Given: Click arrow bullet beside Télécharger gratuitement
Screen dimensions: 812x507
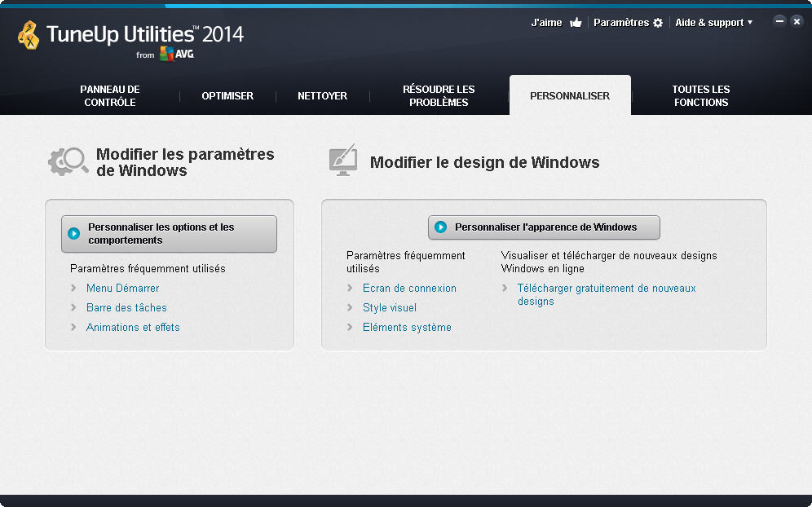Looking at the screenshot, I should pos(505,288).
